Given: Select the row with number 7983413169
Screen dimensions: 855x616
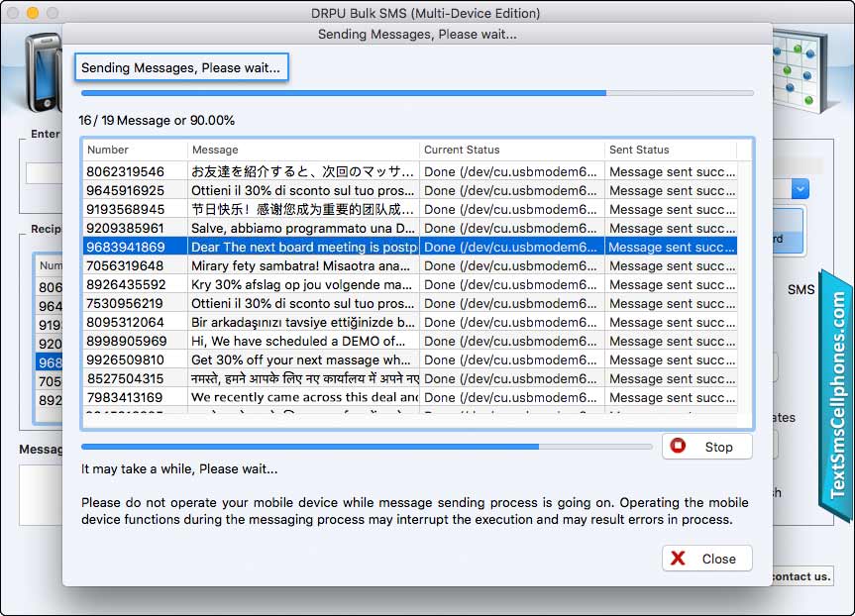Looking at the screenshot, I should tap(409, 397).
